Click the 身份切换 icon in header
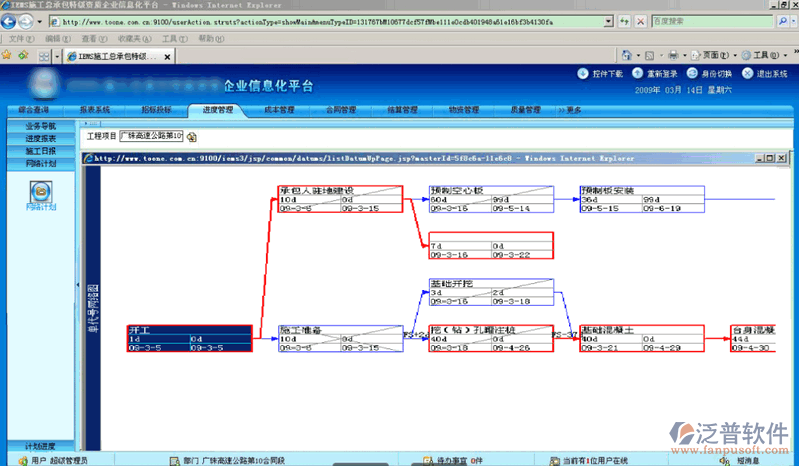This screenshot has width=799, height=466. click(x=690, y=73)
